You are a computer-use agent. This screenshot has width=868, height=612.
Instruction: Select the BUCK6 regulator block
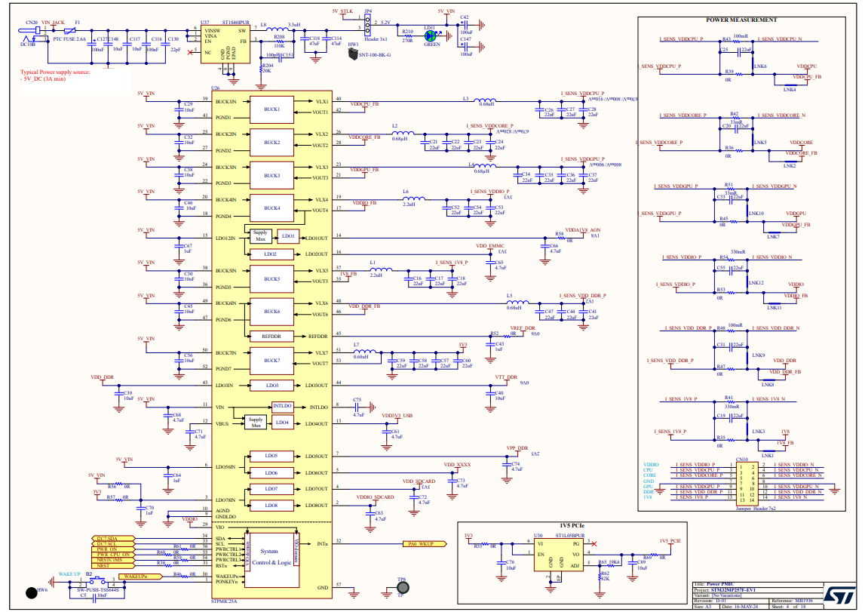pyautogui.click(x=271, y=312)
